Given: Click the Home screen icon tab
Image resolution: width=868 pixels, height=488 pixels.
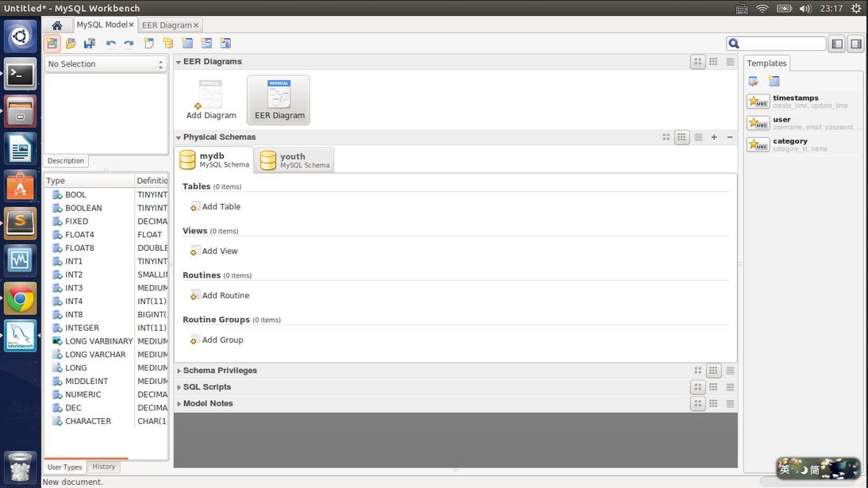Looking at the screenshot, I should (x=56, y=25).
